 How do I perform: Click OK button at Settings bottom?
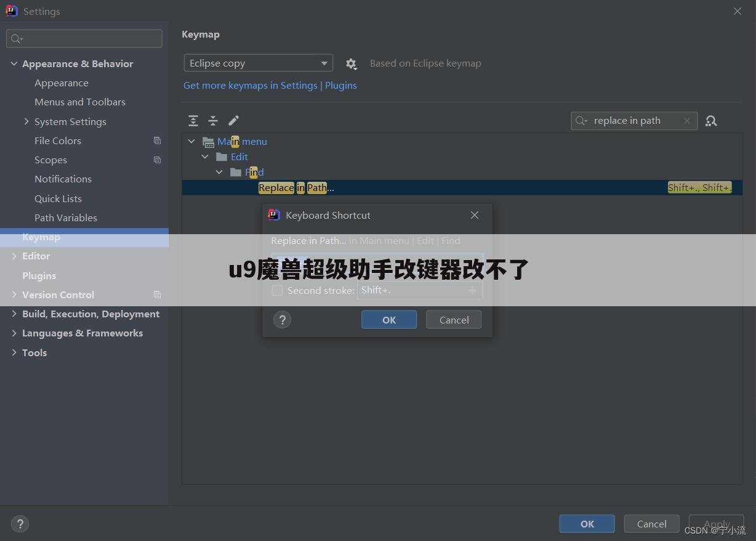pos(587,524)
